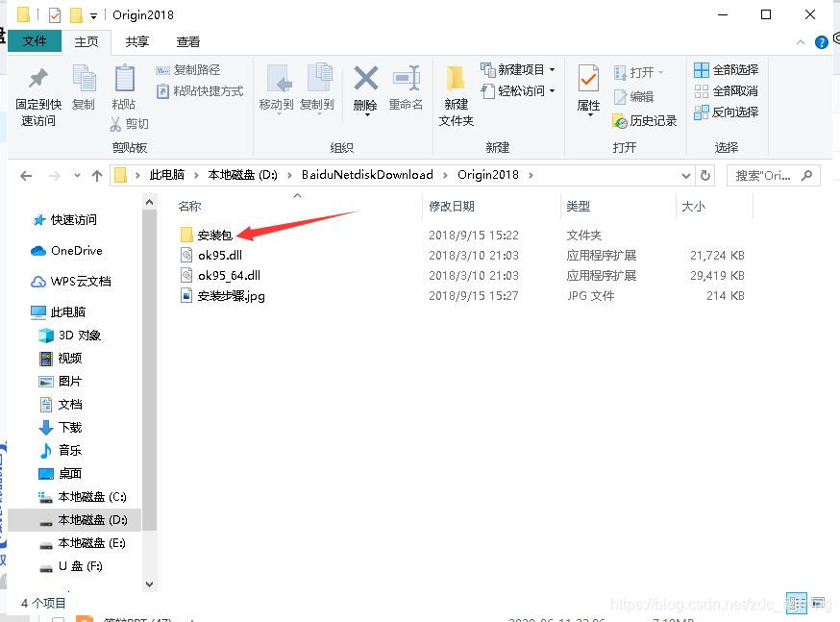
Task: Switch to the View (查看) tab
Action: point(187,41)
